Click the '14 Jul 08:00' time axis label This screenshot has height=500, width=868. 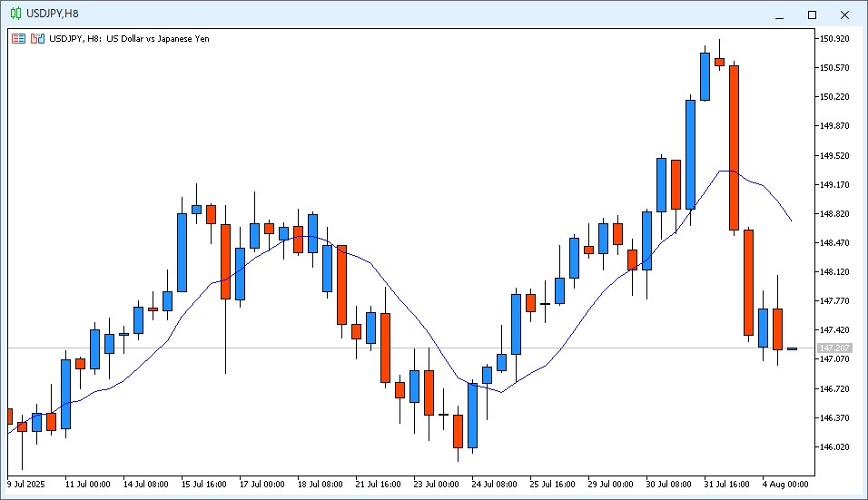[x=145, y=484]
